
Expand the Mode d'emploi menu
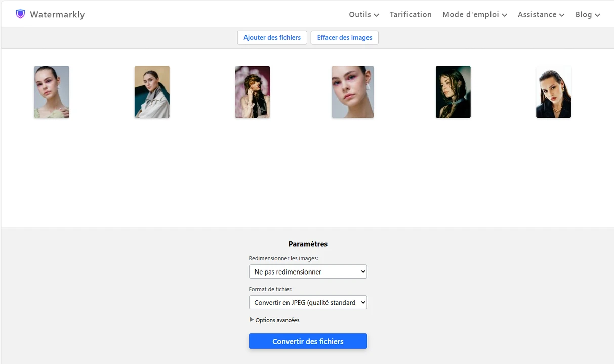point(474,14)
